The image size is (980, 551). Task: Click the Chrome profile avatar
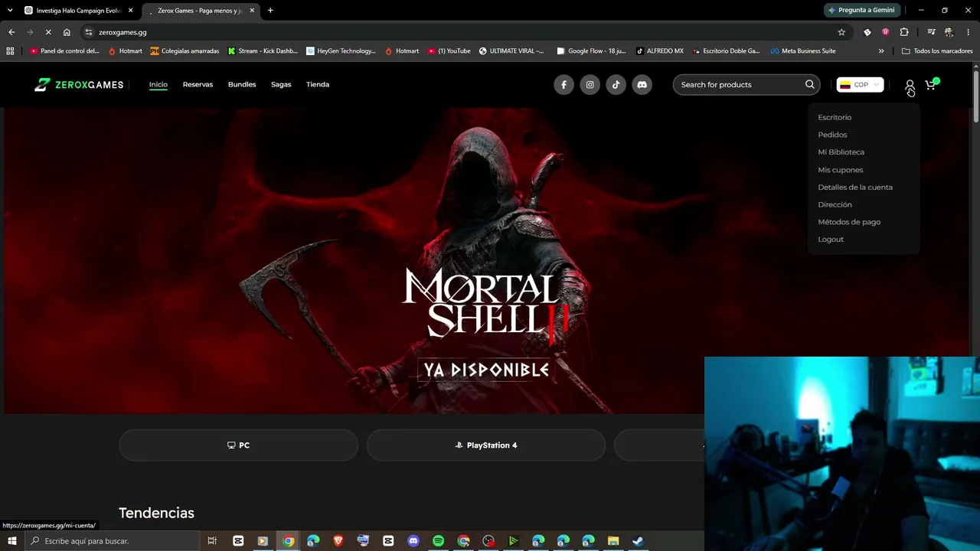pyautogui.click(x=949, y=32)
